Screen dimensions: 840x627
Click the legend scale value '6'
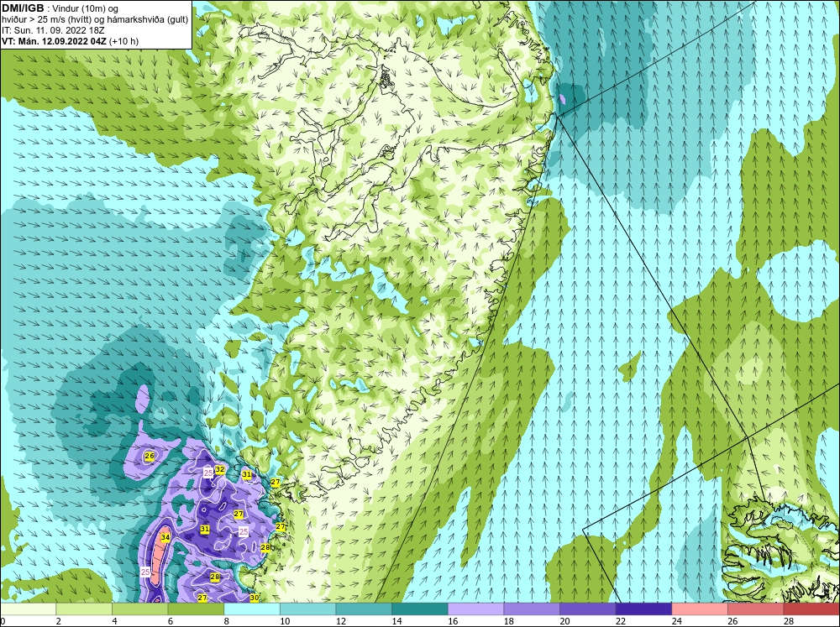coord(170,621)
